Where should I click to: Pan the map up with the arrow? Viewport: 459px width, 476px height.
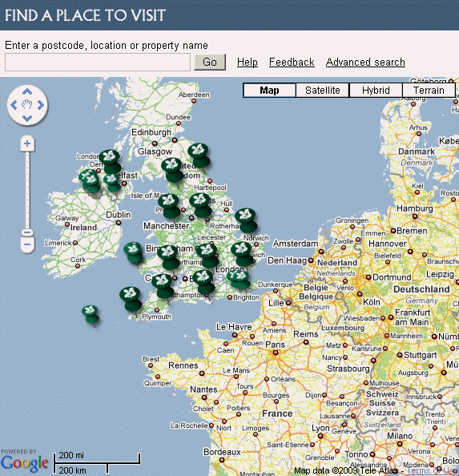(x=27, y=91)
